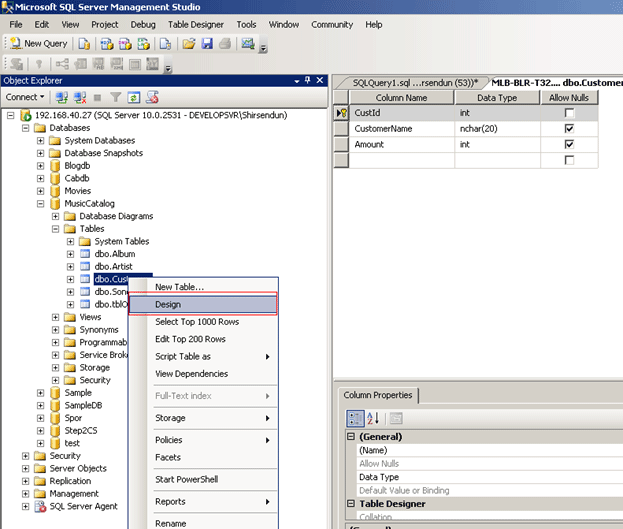The width and height of the screenshot is (623, 529).
Task: Open the Connect dropdown in Object Explorer
Action: [x=25, y=97]
